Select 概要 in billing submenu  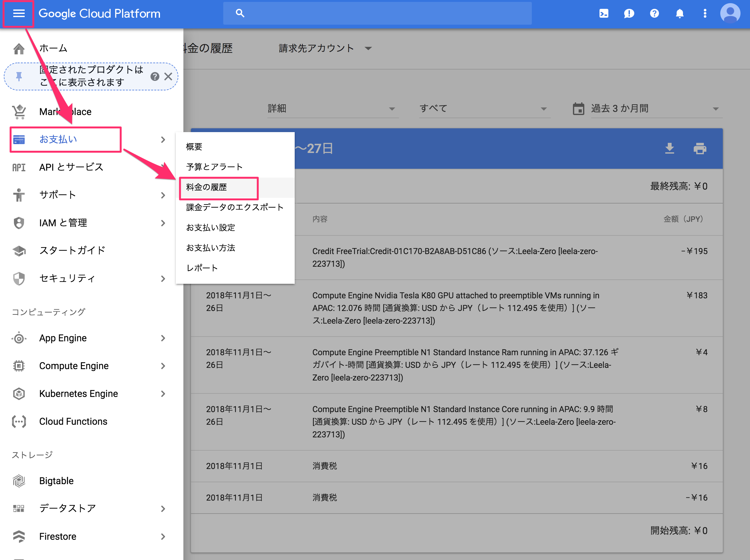[x=235, y=146]
